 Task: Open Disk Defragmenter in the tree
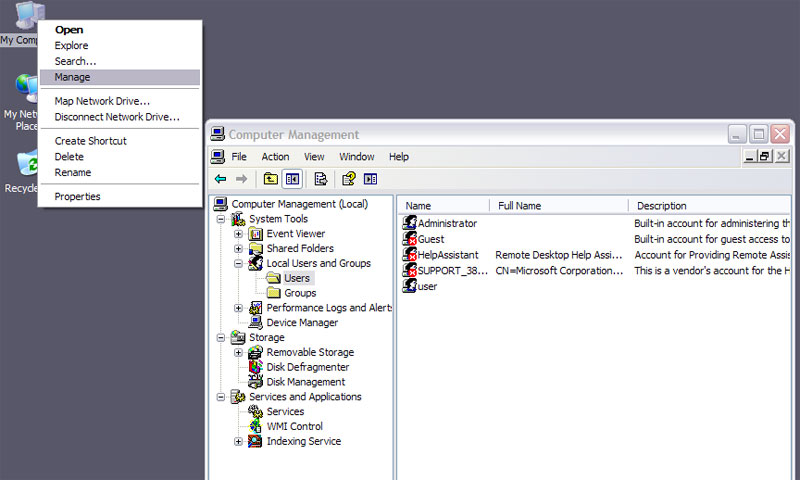[x=306, y=367]
